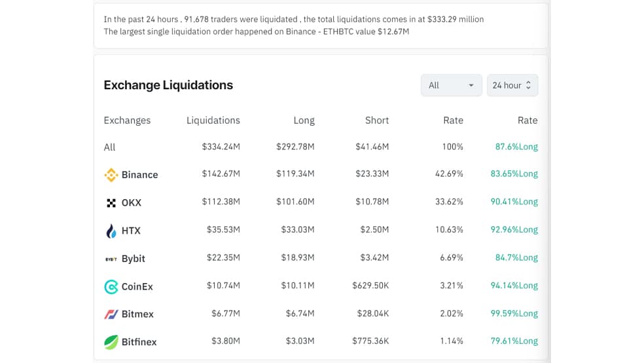The height and width of the screenshot is (363, 644).
Task: Sort by Short column header
Action: tap(377, 121)
